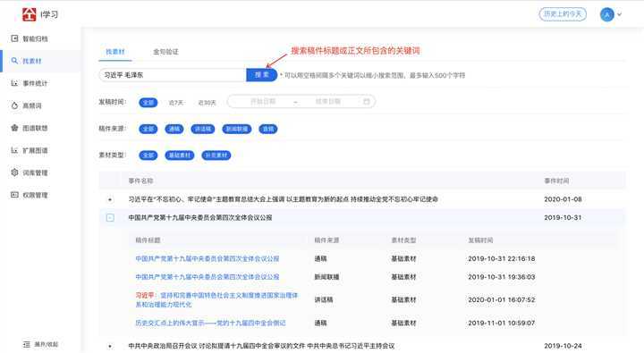644x353 pixels.
Task: Click the 结束日期 end date field
Action: coord(327,101)
